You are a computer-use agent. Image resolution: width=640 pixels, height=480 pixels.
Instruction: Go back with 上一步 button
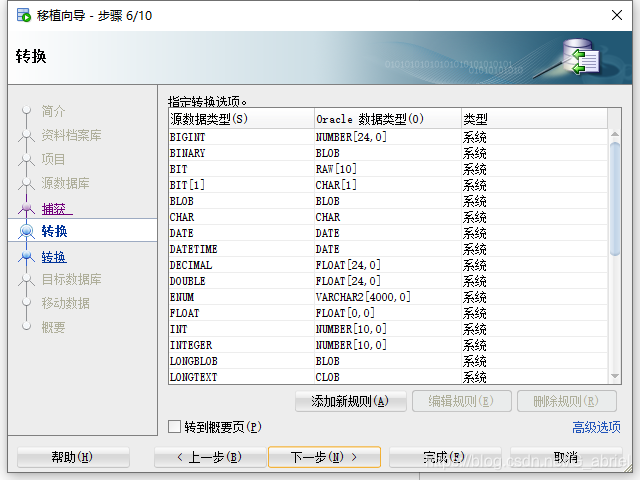[x=210, y=457]
